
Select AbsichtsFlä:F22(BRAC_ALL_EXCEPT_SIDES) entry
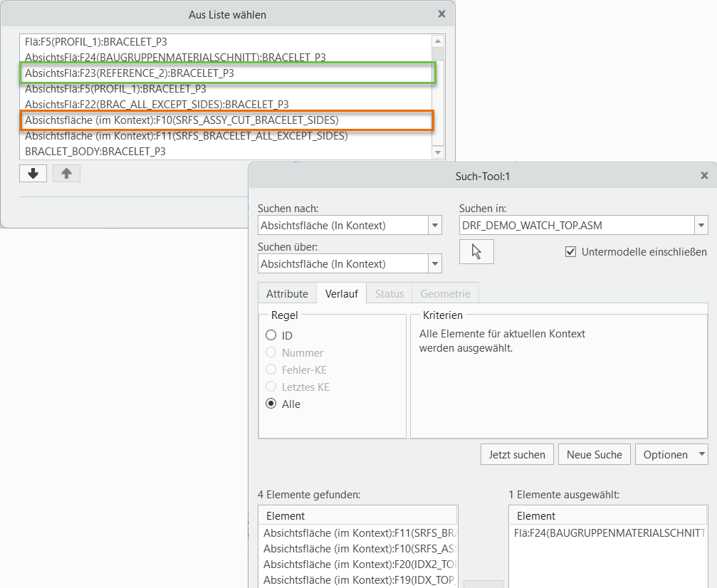tap(226, 104)
